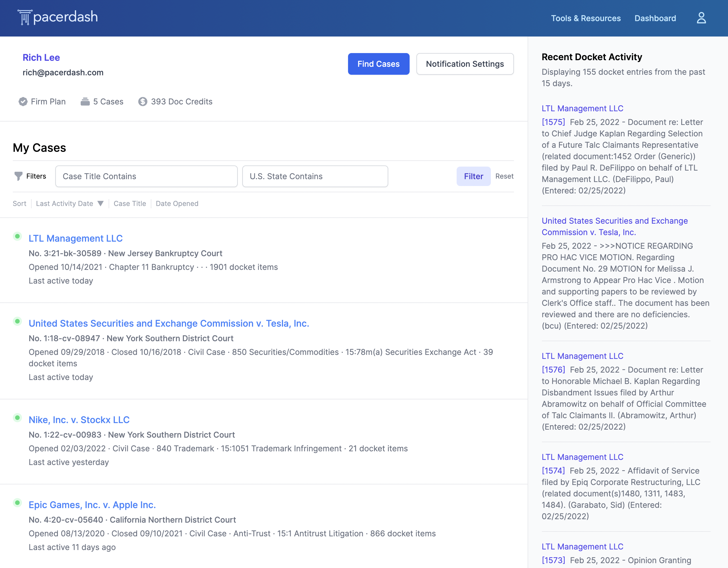The width and height of the screenshot is (728, 568).
Task: Click green status dot for Nike v. Stockx
Action: point(17,418)
